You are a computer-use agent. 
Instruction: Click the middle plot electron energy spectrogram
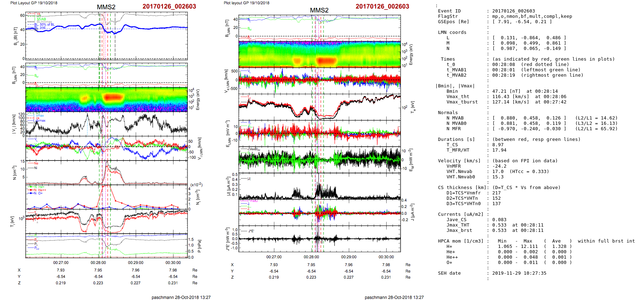[x=320, y=54]
